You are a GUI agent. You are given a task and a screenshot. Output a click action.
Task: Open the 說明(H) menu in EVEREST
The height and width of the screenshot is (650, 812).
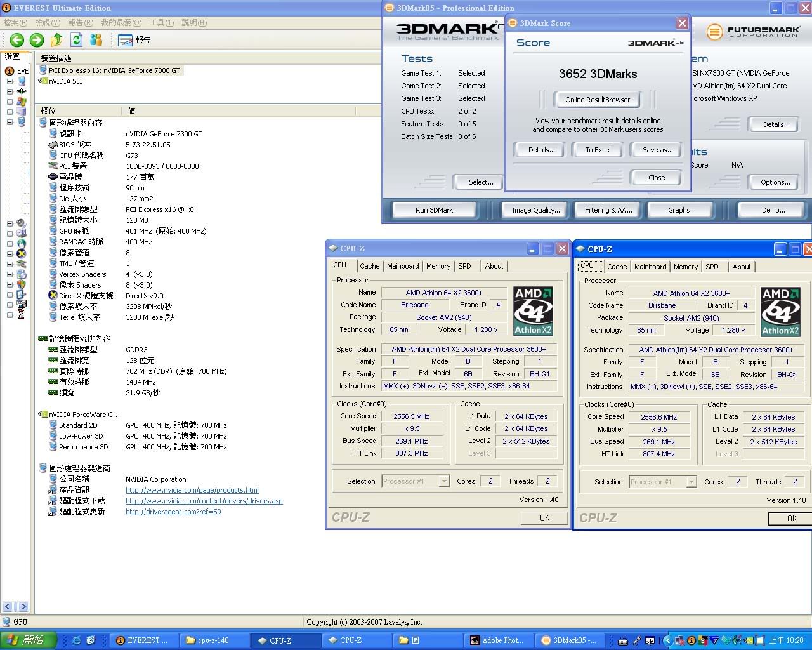194,23
